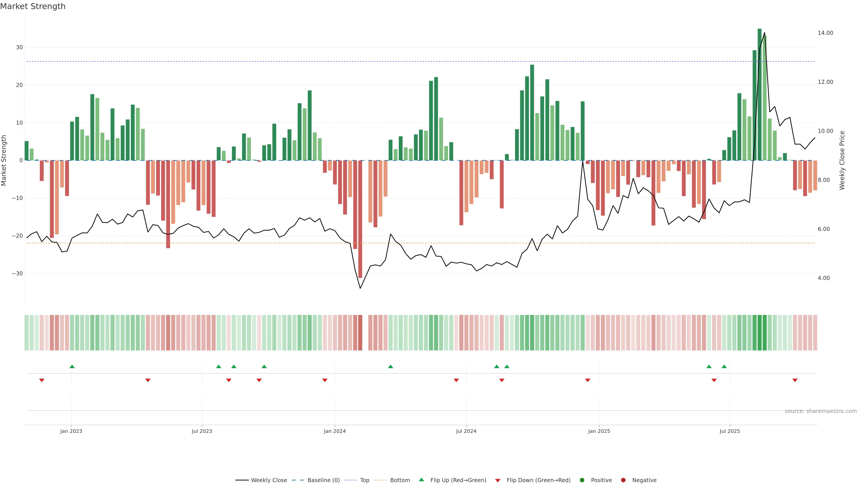The image size is (868, 488).
Task: Click the source: sharemaestro.com text
Action: [821, 411]
